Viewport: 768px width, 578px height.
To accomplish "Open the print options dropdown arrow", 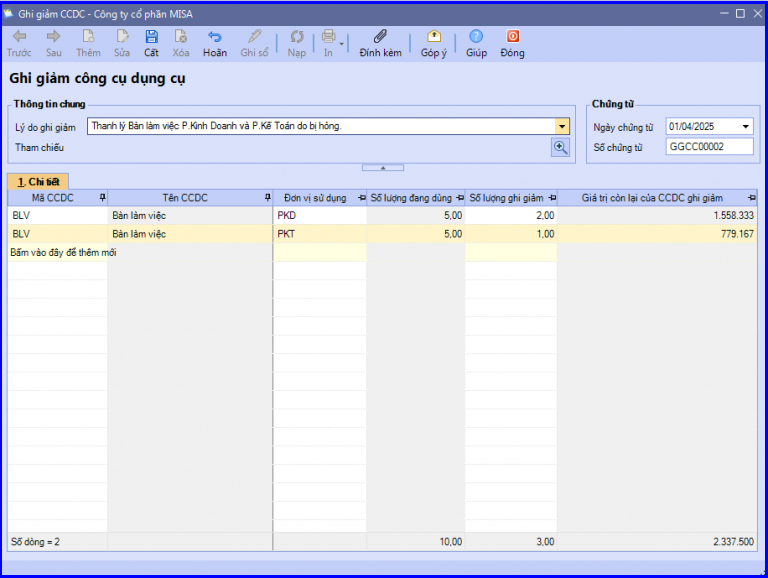I will pyautogui.click(x=341, y=44).
